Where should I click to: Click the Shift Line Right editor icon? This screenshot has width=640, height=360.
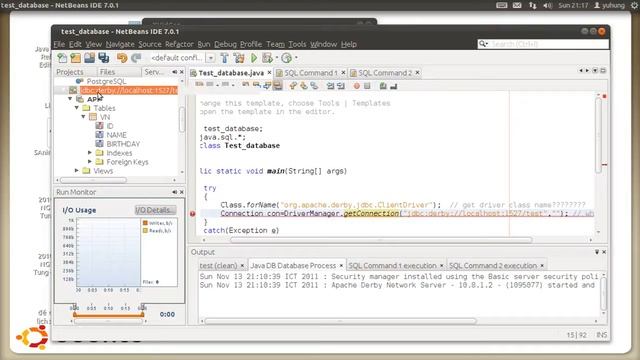coord(341,86)
